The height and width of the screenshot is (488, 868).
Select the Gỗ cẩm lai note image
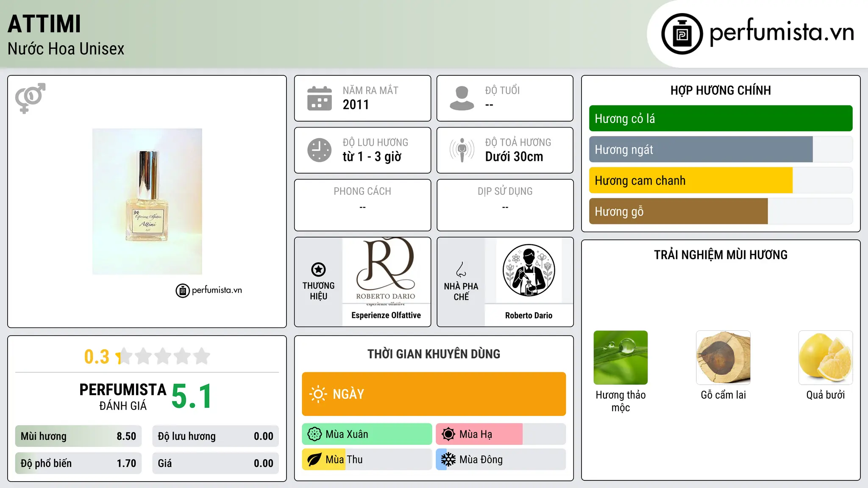723,358
